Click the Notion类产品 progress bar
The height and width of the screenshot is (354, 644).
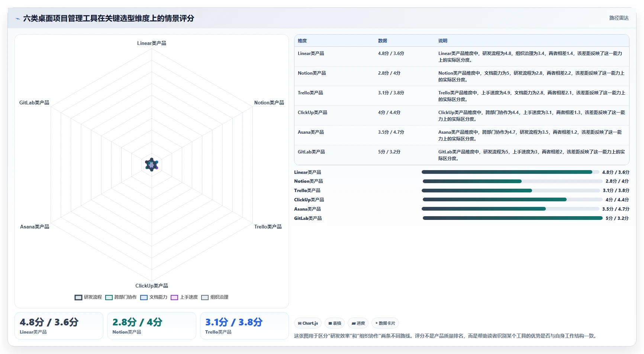[x=512, y=181]
